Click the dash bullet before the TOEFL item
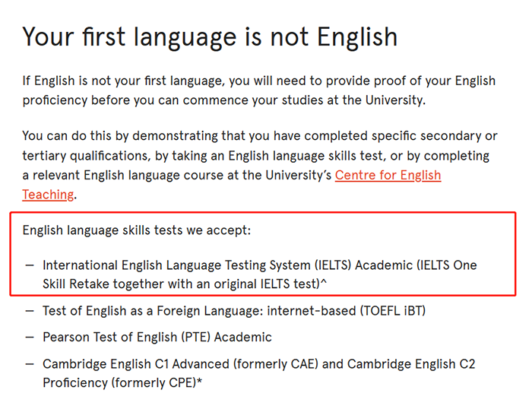This screenshot has width=532, height=409. [x=30, y=311]
